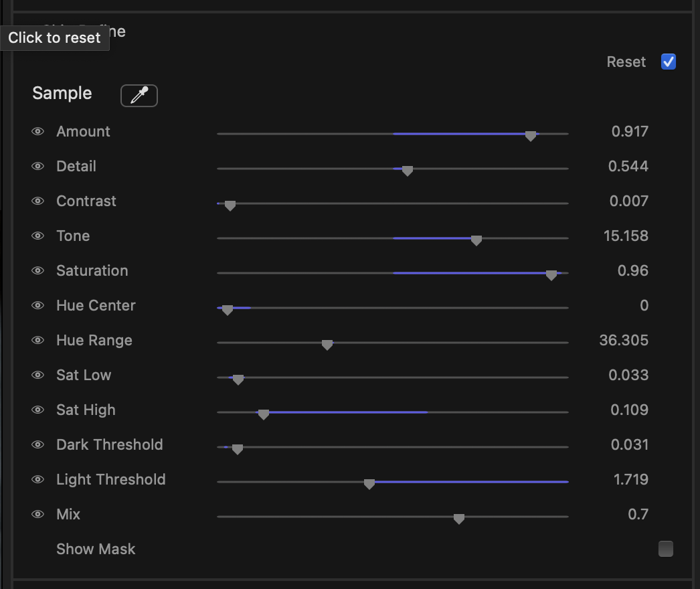
Task: Click the Tone value 15.158
Action: tap(626, 236)
